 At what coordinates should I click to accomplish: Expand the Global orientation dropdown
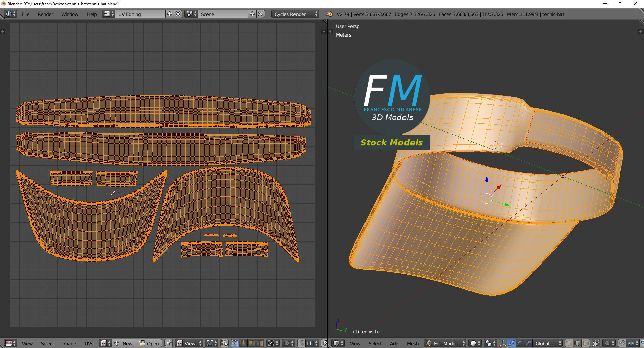(x=548, y=343)
